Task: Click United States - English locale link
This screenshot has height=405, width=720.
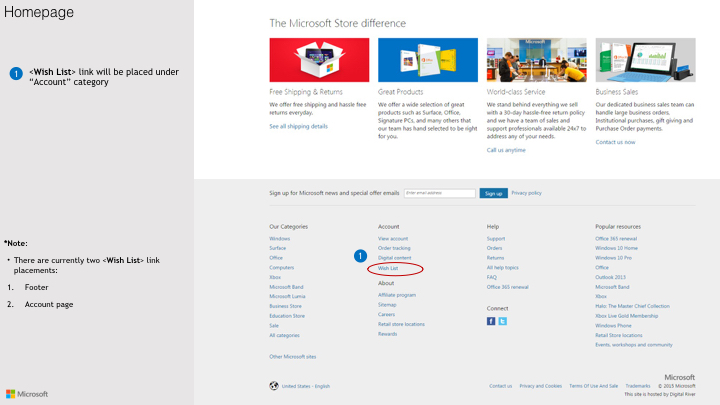Action: click(x=306, y=386)
